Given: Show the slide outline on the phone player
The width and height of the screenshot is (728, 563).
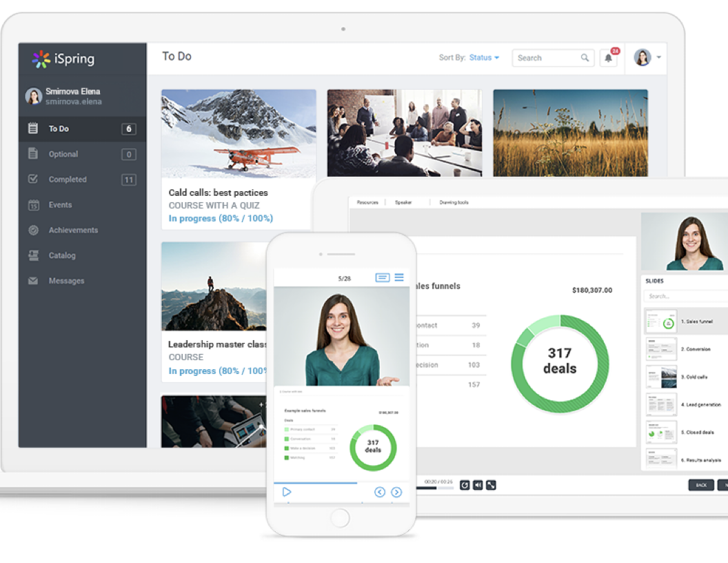Looking at the screenshot, I should pos(399,277).
